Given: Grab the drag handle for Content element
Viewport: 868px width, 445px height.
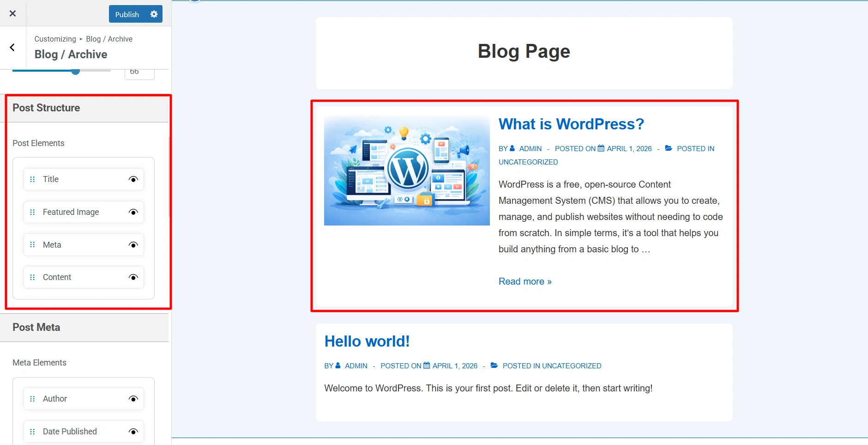Looking at the screenshot, I should [x=32, y=277].
